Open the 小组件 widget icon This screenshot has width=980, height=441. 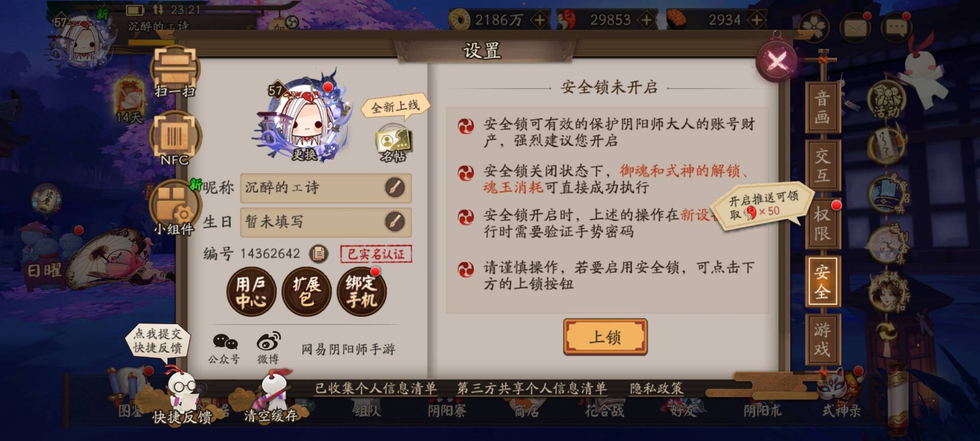tap(175, 208)
